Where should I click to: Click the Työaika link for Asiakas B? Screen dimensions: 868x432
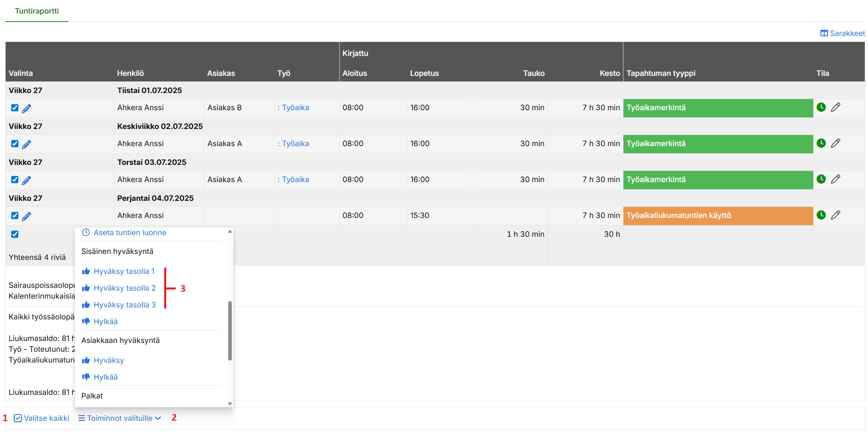point(295,108)
